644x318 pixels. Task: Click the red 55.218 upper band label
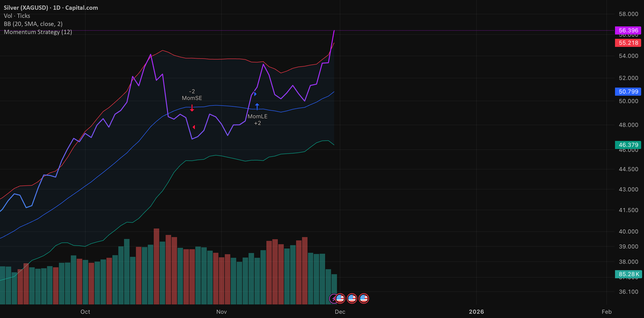coord(628,43)
